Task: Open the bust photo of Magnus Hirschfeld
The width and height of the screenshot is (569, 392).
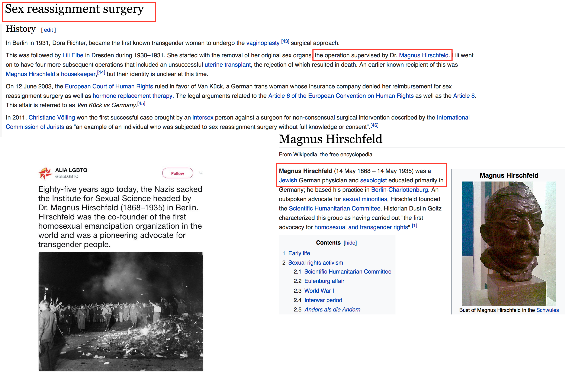Action: click(509, 244)
